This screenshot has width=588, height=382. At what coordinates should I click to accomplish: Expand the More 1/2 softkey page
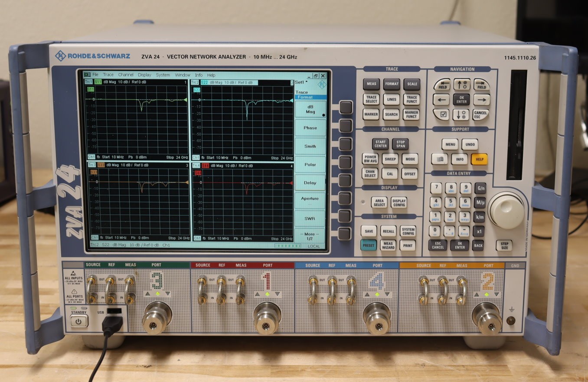pyautogui.click(x=310, y=236)
